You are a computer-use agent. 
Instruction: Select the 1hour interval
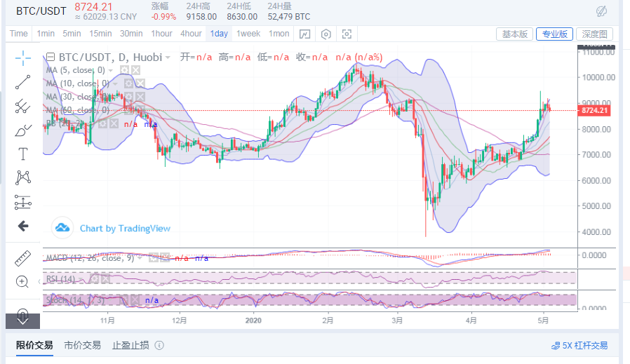[161, 34]
